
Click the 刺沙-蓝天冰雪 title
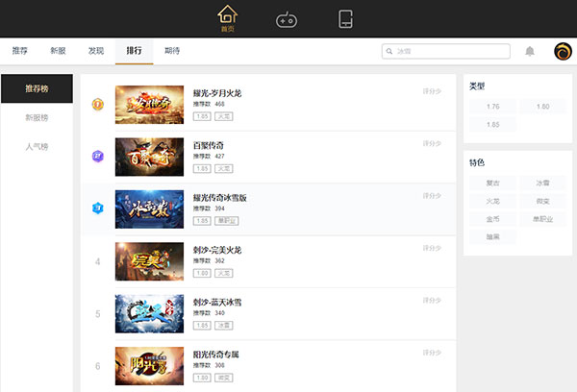(x=217, y=303)
